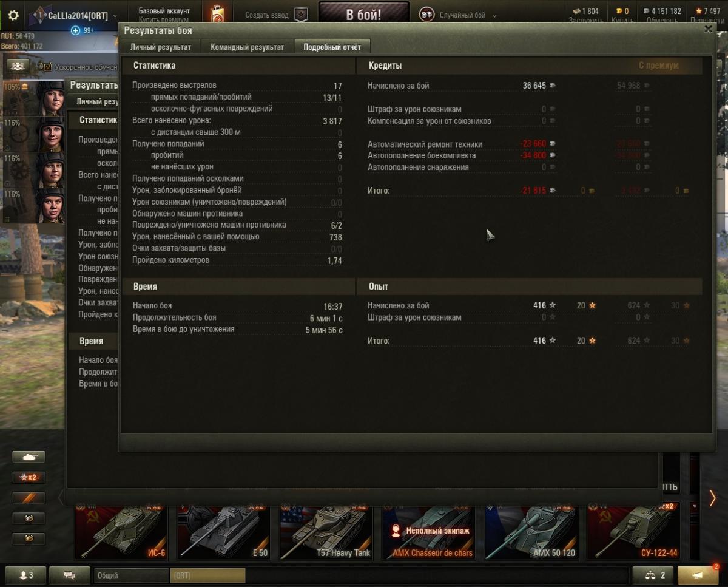The width and height of the screenshot is (728, 587).
Task: Click Начало боя time 16:37
Action: (333, 307)
